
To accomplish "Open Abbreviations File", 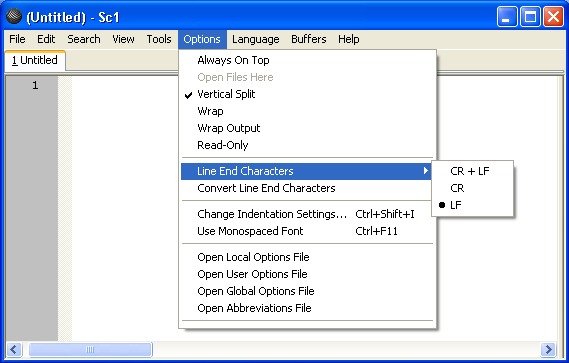I will tap(308, 308).
